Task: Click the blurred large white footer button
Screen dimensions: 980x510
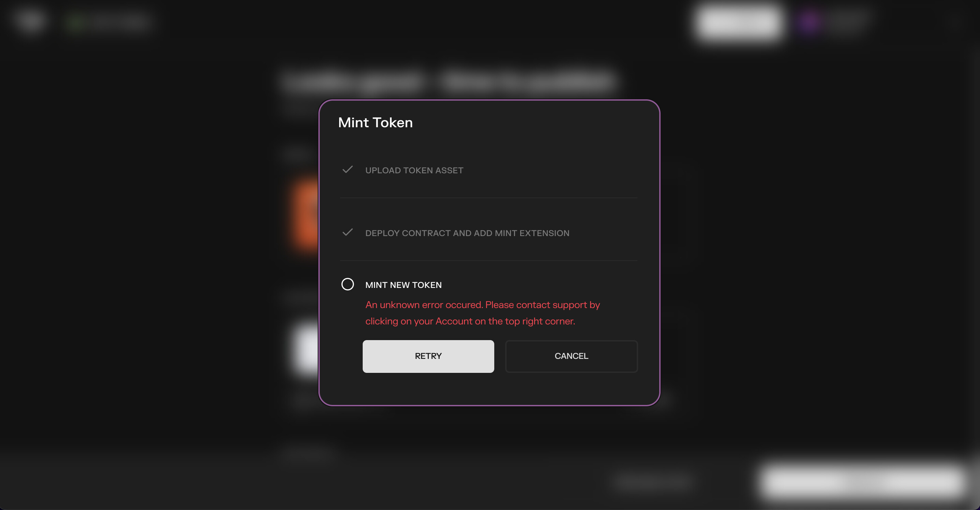Action: click(x=861, y=481)
